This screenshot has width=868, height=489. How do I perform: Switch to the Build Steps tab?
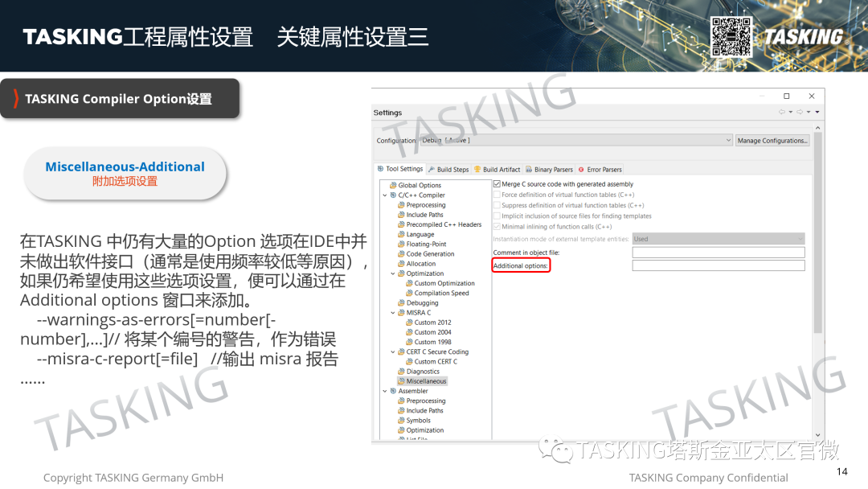pos(448,170)
